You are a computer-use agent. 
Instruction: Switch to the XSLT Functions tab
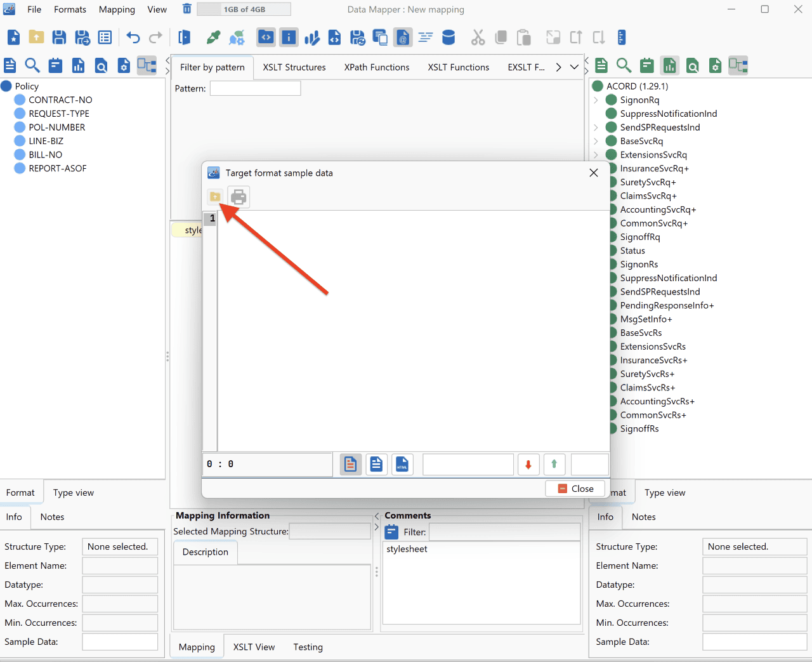pyautogui.click(x=459, y=67)
